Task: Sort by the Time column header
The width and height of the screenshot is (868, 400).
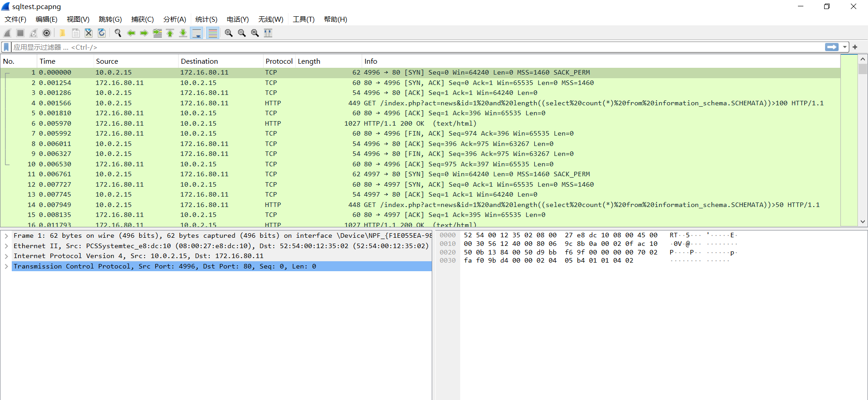Action: (x=66, y=61)
